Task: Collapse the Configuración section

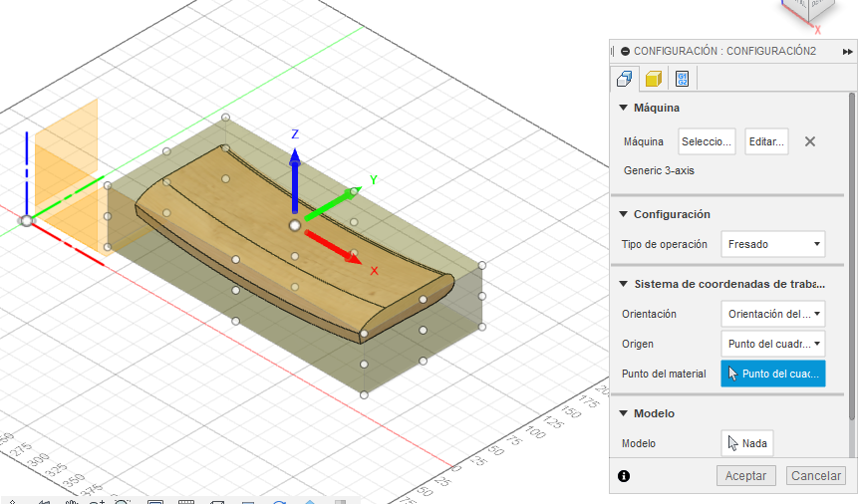Action: [x=624, y=214]
